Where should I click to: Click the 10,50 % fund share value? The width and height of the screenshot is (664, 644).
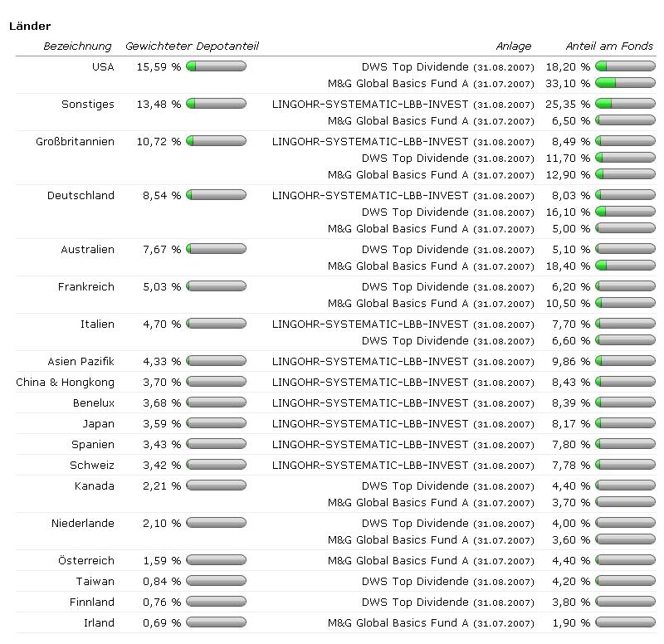click(568, 304)
